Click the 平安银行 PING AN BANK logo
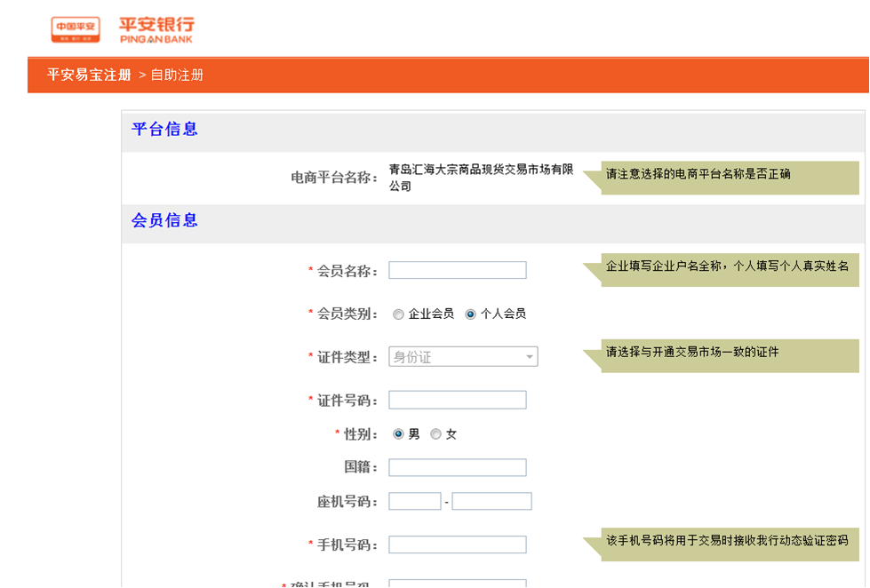The width and height of the screenshot is (870, 588). (x=157, y=30)
